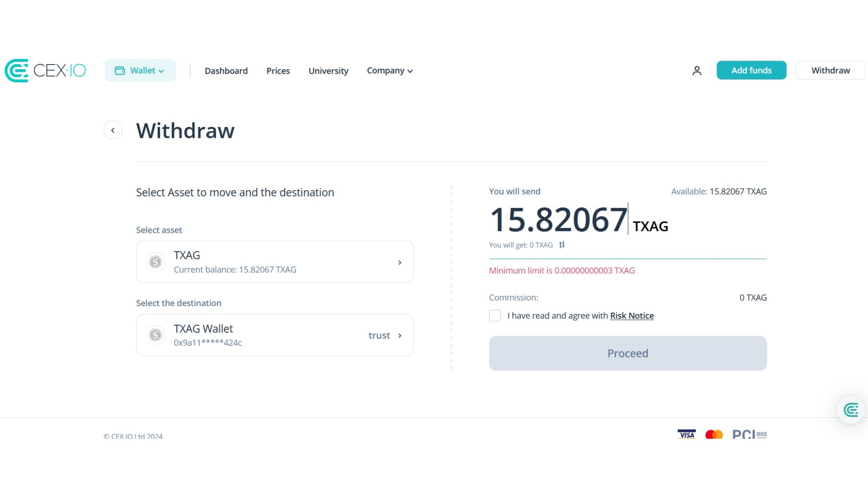Open the TXAG asset selector
Viewport: 868px width, 488px height.
[x=275, y=262]
